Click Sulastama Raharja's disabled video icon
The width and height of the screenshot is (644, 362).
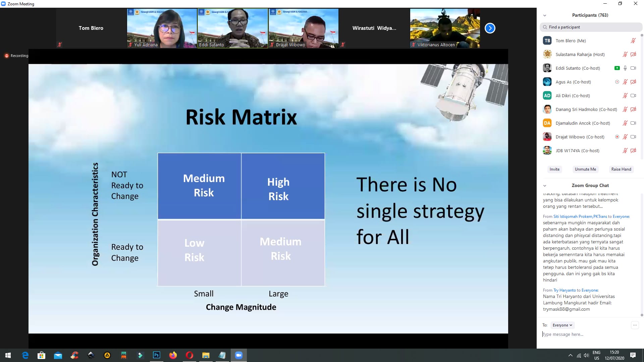pos(633,54)
